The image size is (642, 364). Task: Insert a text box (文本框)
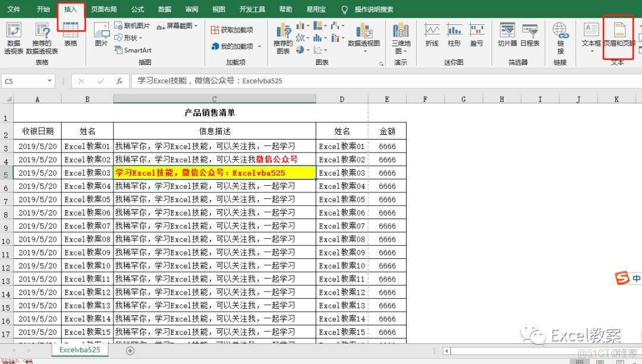click(x=591, y=37)
